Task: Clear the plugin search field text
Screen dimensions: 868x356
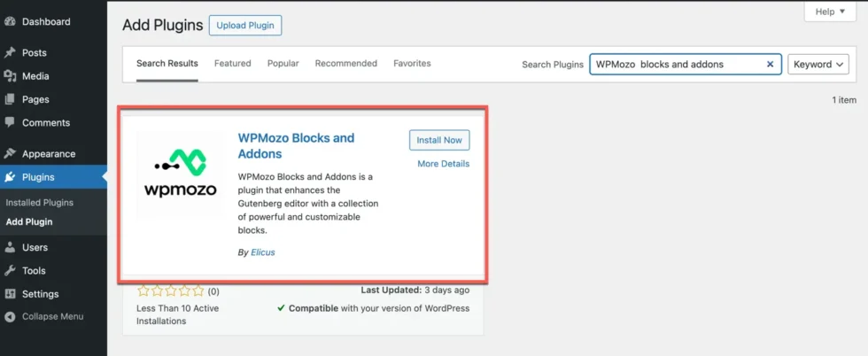Action: 770,65
